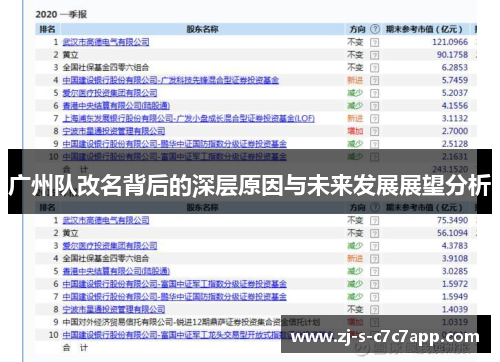
Task: Click the question-mark icon in the 1.5972 row
Action: point(375,284)
